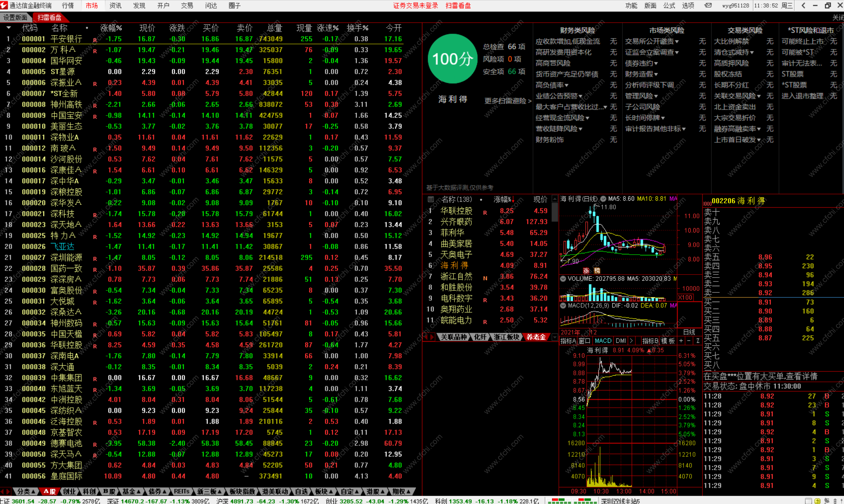Screen dimensions: 844x504
Task: Toggle the MACD indicator collapse circle
Action: (563, 306)
